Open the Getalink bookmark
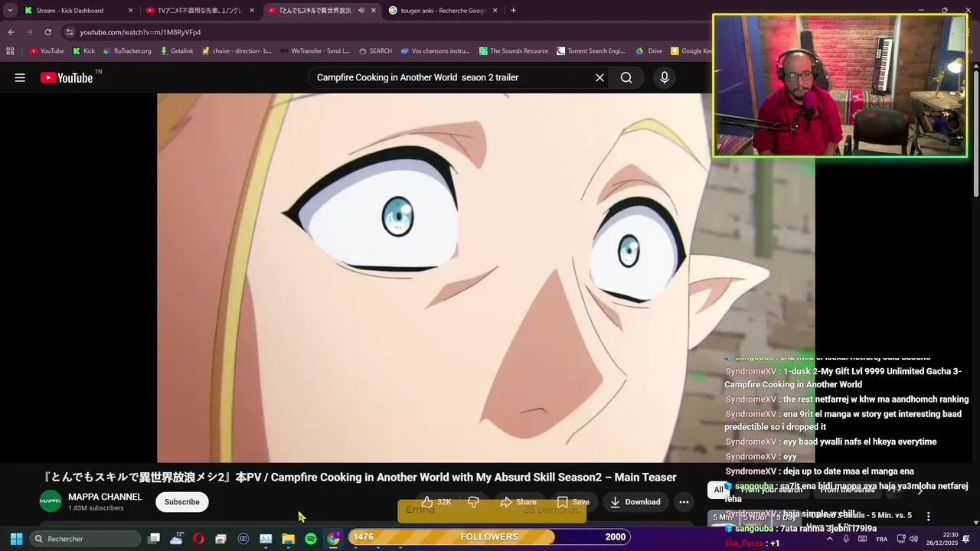 tap(177, 51)
